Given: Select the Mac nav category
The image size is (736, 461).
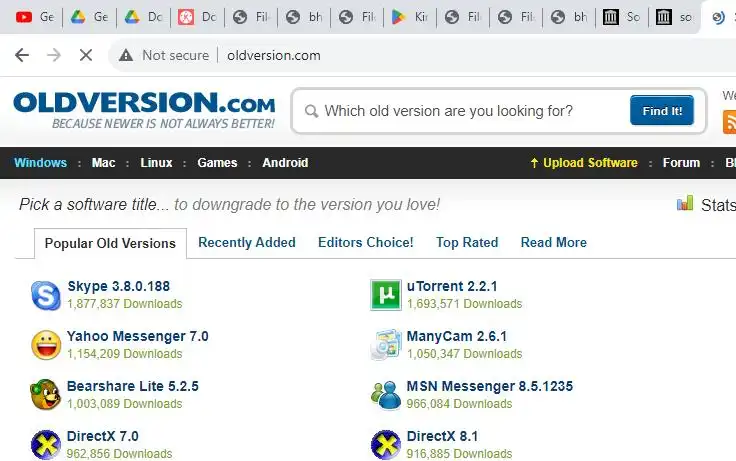Looking at the screenshot, I should click(x=103, y=163).
